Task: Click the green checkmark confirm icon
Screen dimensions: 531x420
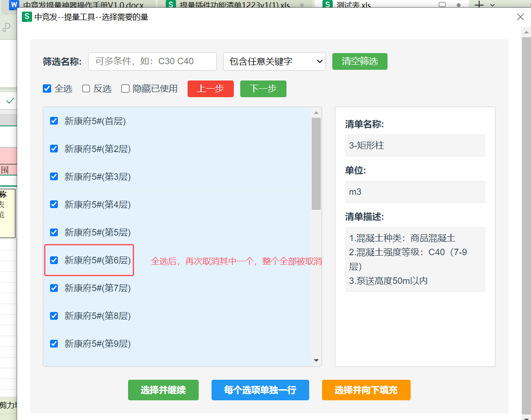Action: point(10,101)
